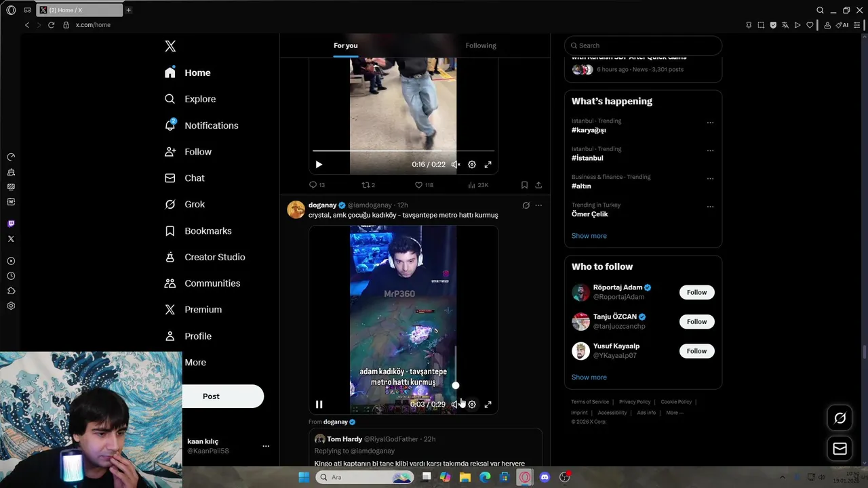The width and height of the screenshot is (868, 488).
Task: Reload the page
Action: (x=51, y=25)
